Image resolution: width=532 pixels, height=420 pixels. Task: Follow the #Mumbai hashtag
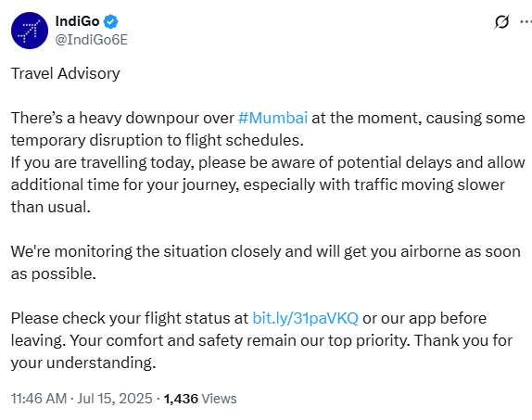point(272,118)
